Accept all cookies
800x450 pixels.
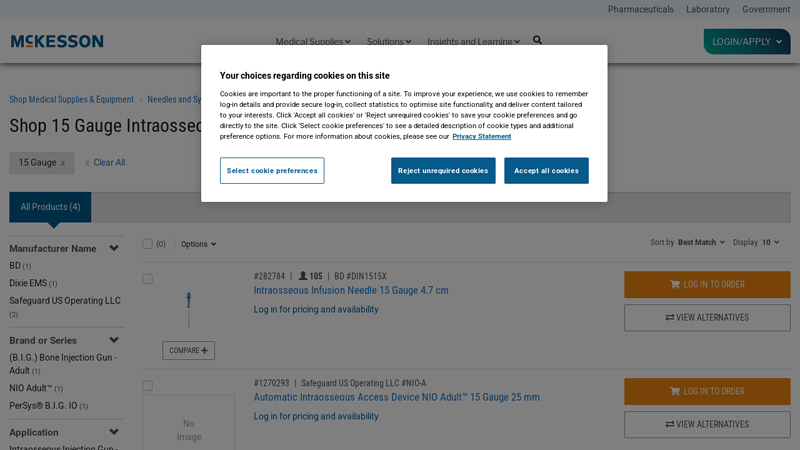(x=546, y=171)
